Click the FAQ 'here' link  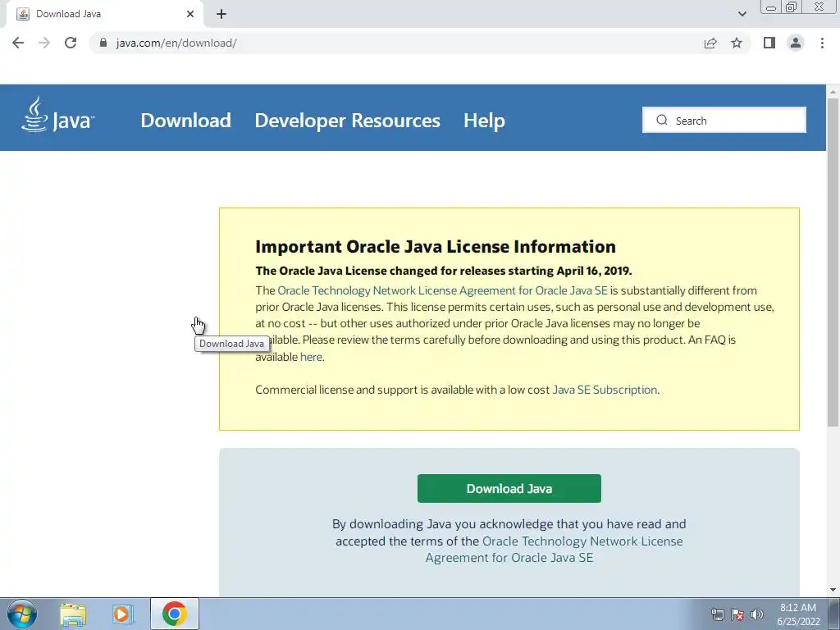point(311,357)
